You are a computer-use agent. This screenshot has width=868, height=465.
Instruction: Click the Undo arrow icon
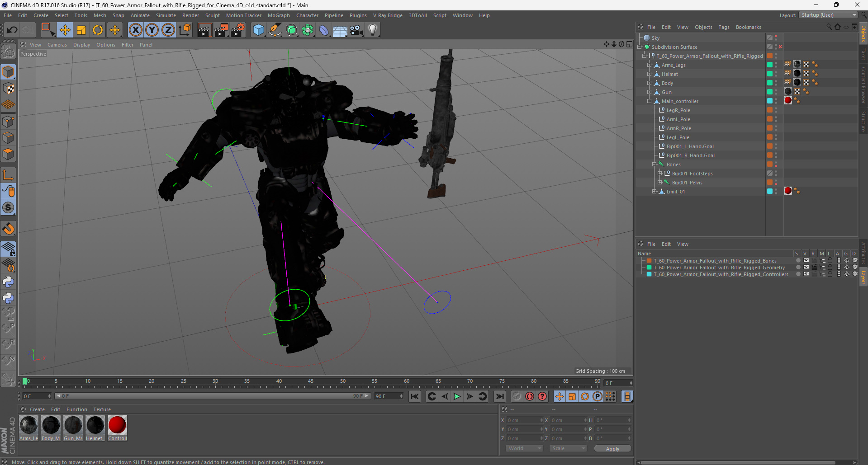tap(12, 30)
